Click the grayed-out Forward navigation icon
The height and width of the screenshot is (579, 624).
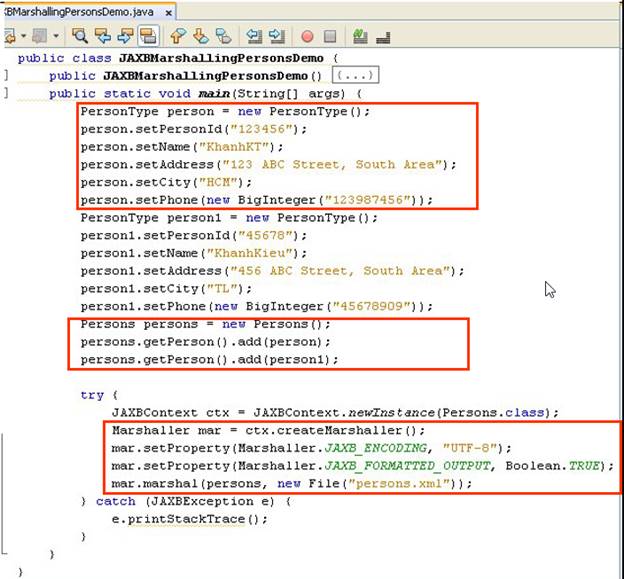pos(40,37)
